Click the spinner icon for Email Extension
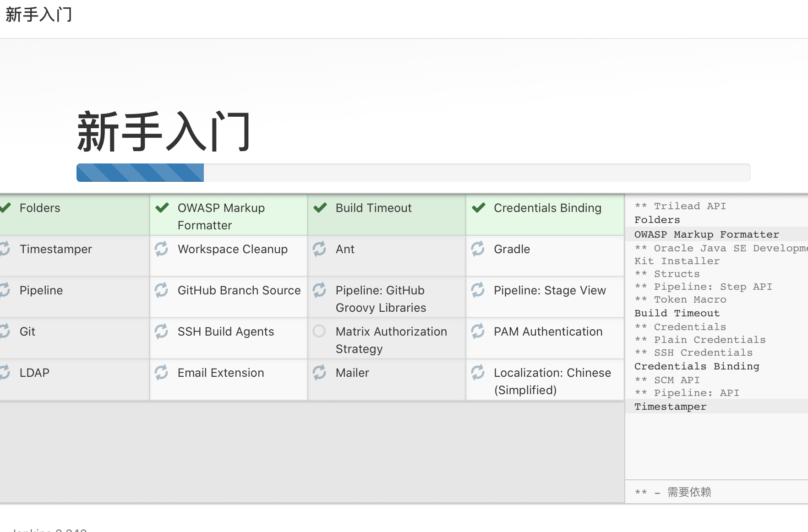Image resolution: width=808 pixels, height=532 pixels. (161, 372)
